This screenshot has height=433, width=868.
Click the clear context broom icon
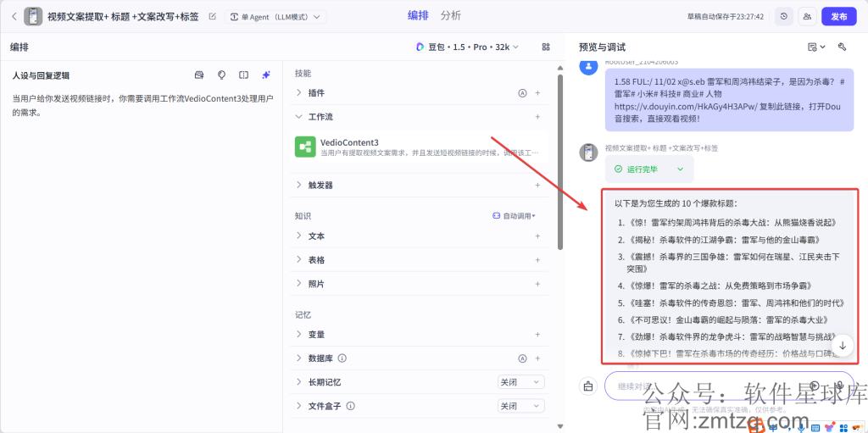pyautogui.click(x=588, y=386)
